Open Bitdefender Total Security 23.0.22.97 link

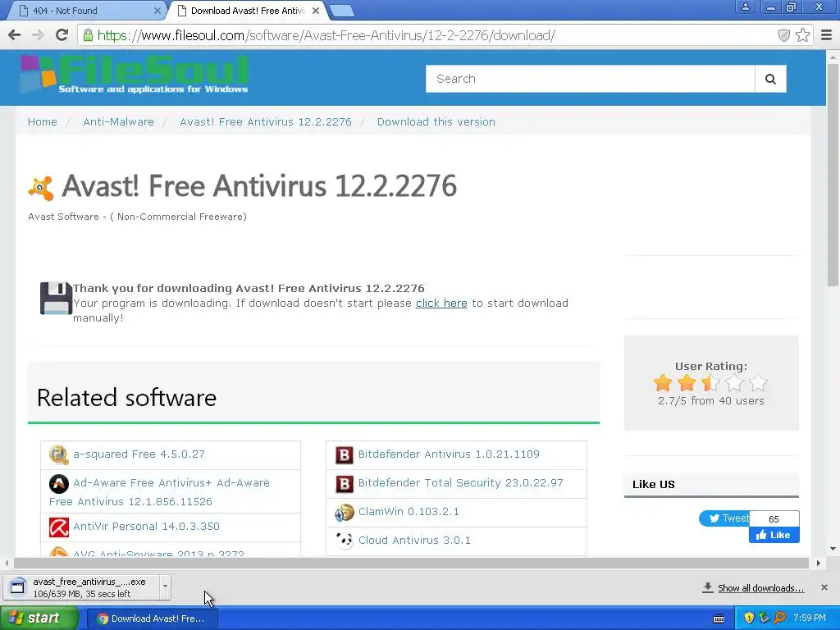coord(461,482)
